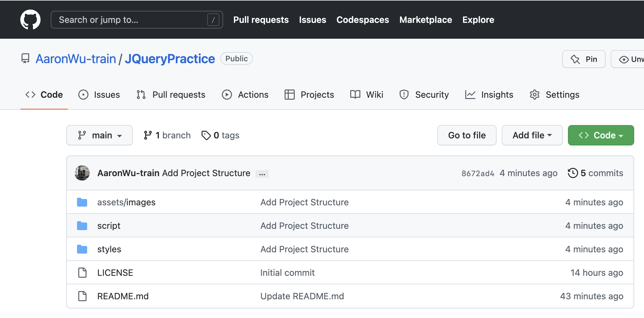
Task: Open the 5 commits history link
Action: [x=596, y=173]
